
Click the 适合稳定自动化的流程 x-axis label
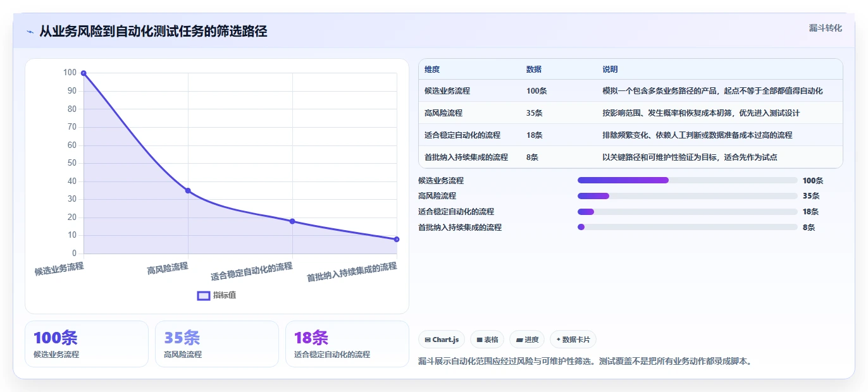click(x=252, y=271)
